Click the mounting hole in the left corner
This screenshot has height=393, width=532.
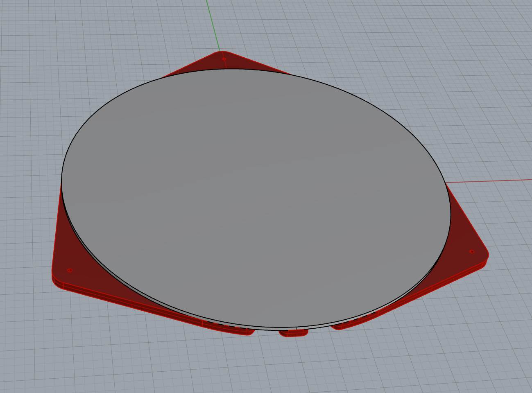pos(70,270)
